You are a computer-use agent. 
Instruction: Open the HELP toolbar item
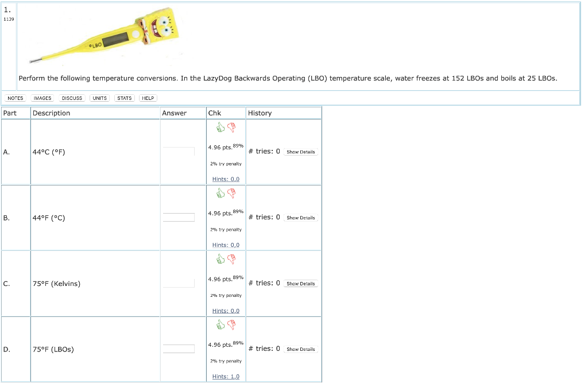148,98
